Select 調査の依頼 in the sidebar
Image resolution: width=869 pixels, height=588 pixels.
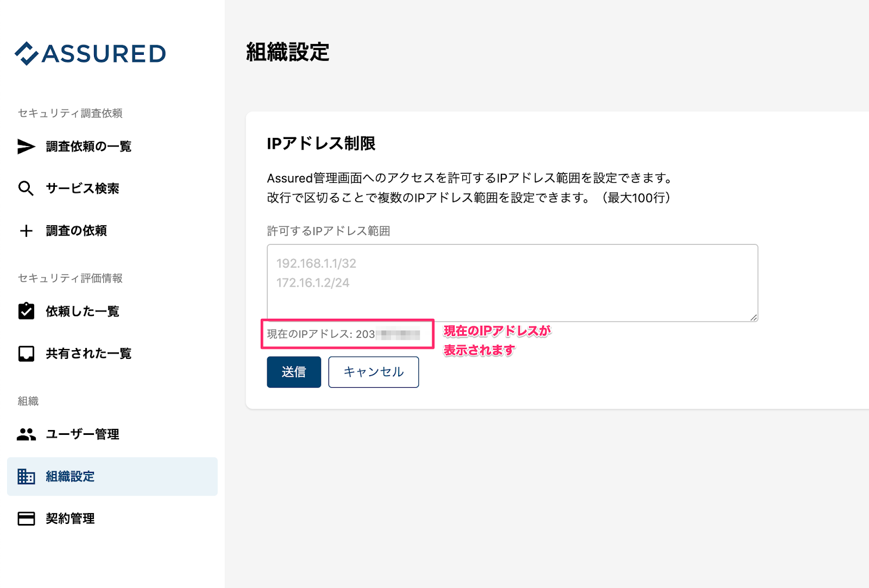tap(112, 231)
